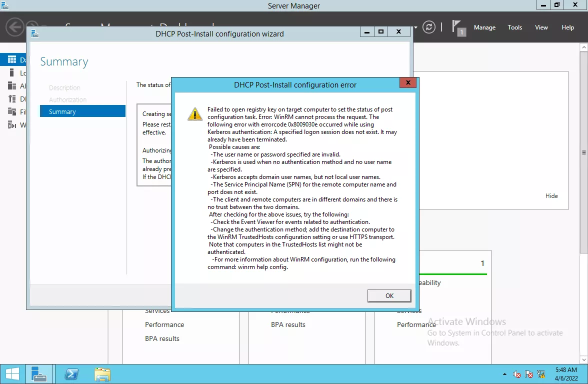
Task: Open the notifications flag in Server Manager
Action: (458, 28)
